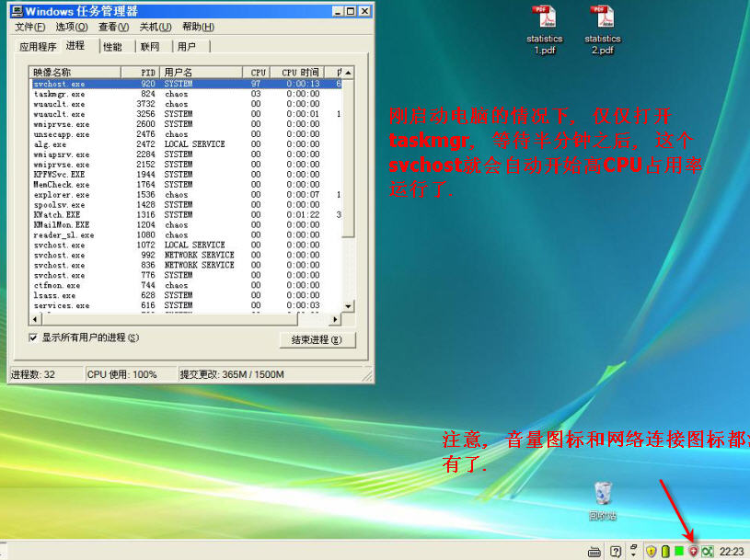
Task: Click the system tray clock showing 22:23
Action: (x=732, y=552)
